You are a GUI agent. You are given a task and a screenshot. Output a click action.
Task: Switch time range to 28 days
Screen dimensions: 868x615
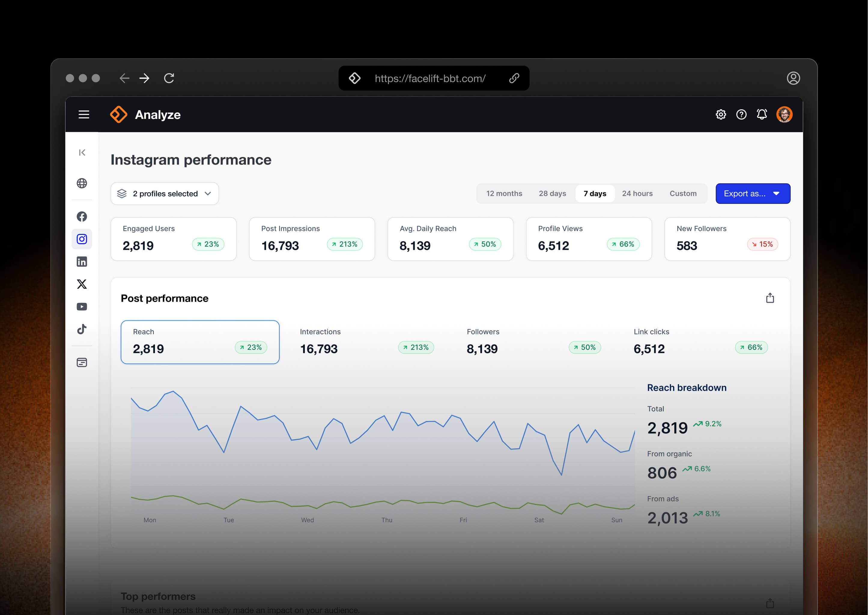[552, 193]
